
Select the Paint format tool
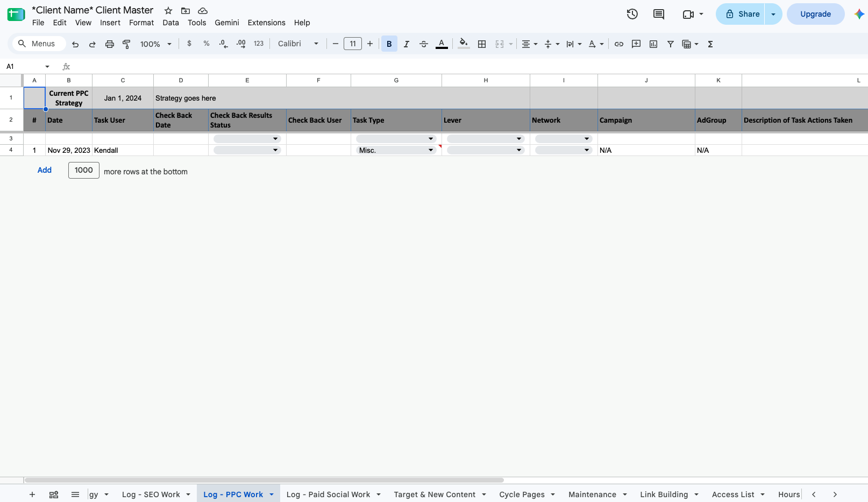[127, 44]
